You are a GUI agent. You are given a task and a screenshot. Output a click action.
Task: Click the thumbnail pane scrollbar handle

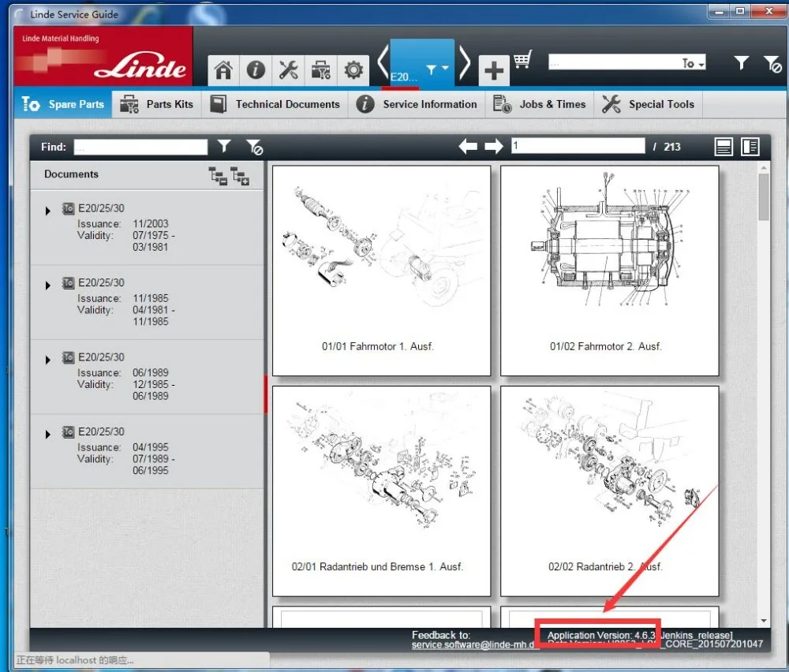(x=764, y=197)
